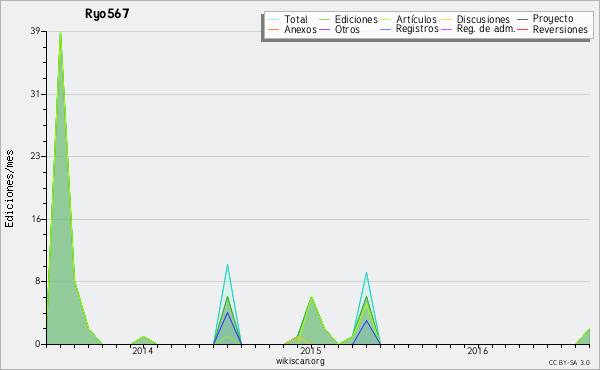Click the y-axis label 31
Viewport: 600px width, 370px height.
[x=36, y=94]
